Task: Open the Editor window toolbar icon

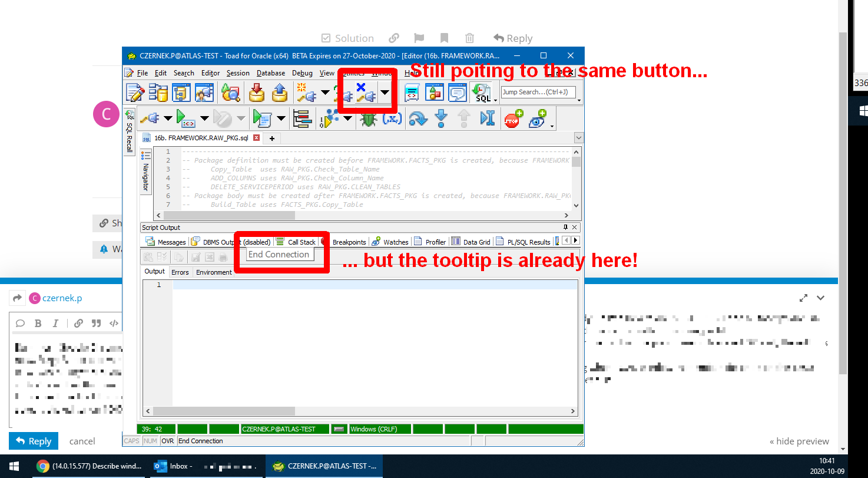Action: 135,93
